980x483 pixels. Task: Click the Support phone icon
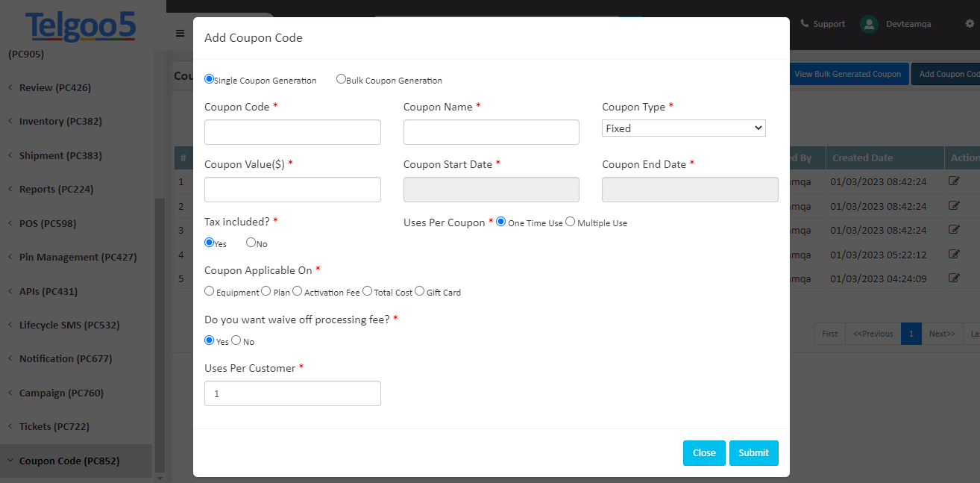pyautogui.click(x=804, y=23)
